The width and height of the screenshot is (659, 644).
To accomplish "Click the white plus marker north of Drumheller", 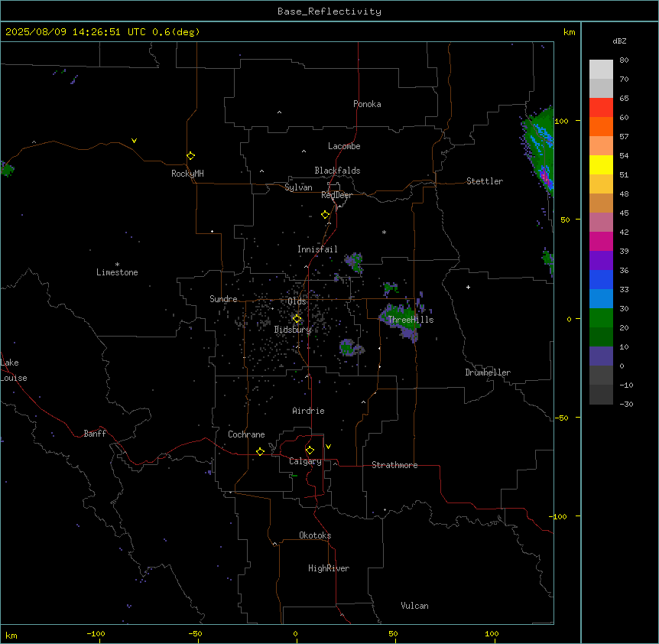I will [x=468, y=287].
